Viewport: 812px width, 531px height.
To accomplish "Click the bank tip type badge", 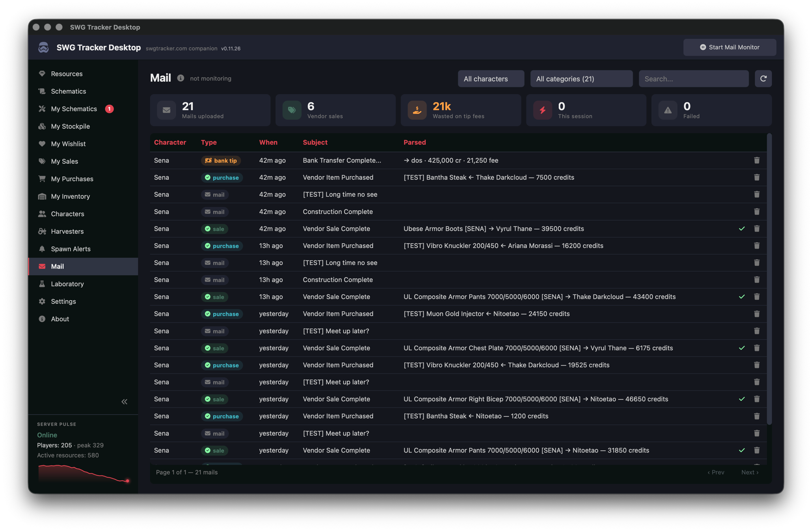I will coord(221,160).
